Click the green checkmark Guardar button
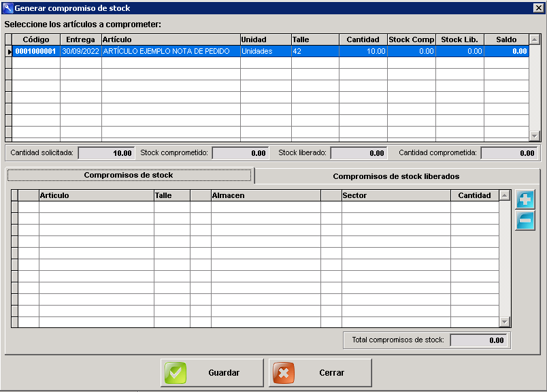This screenshot has height=392, width=547. 212,373
